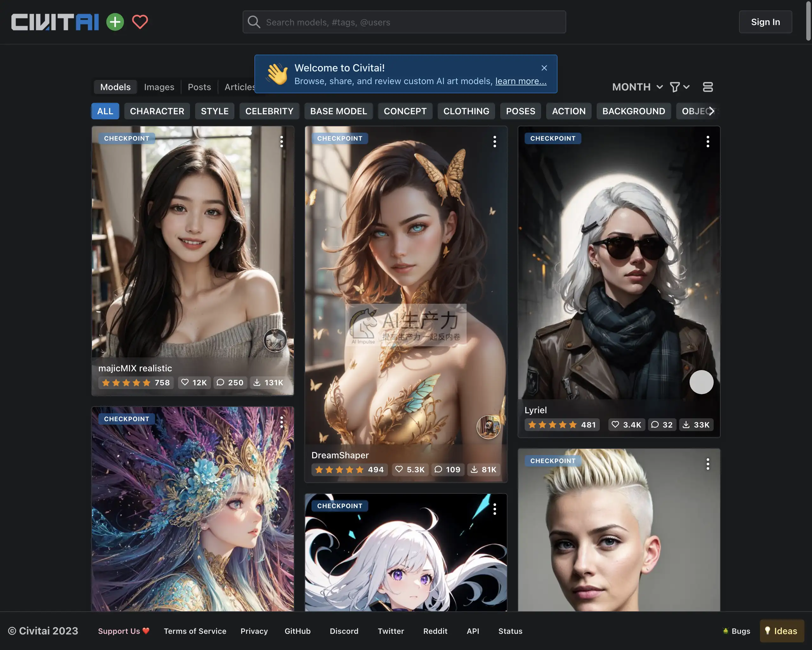This screenshot has width=812, height=650.
Task: Open the Twitter footer link
Action: tap(391, 631)
